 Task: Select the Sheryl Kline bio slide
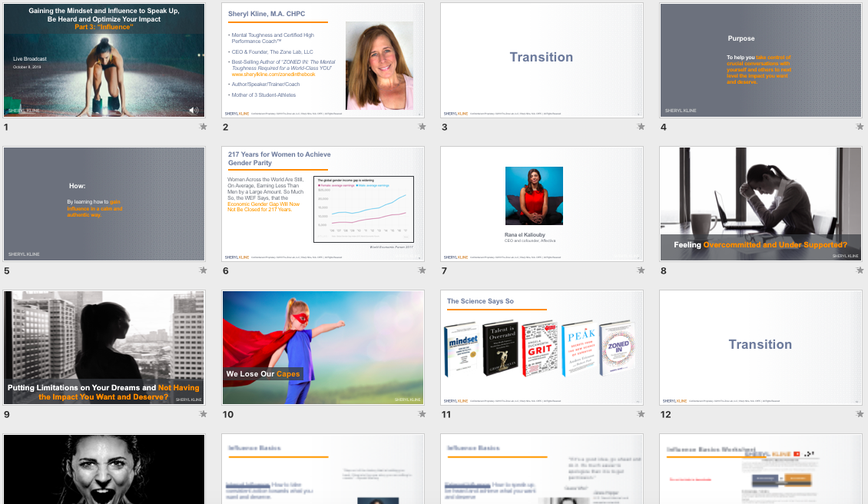[323, 60]
